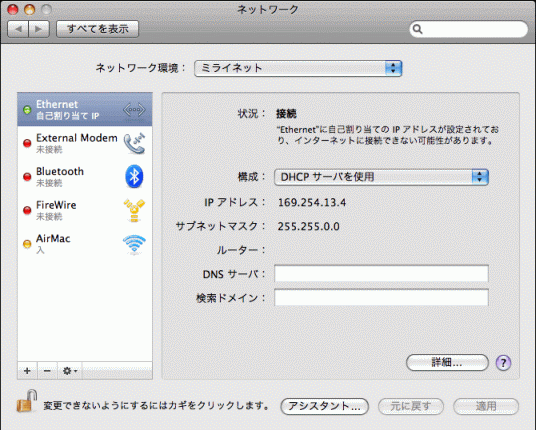Image resolution: width=536 pixels, height=430 pixels.
Task: Click the green status dot beside Ethernet
Action: pyautogui.click(x=27, y=110)
